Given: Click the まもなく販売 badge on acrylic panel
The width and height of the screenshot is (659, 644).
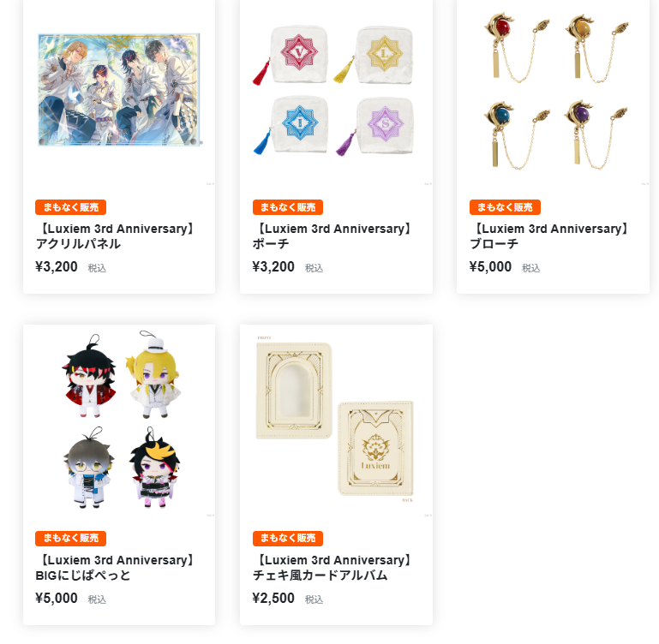Looking at the screenshot, I should 70,207.
